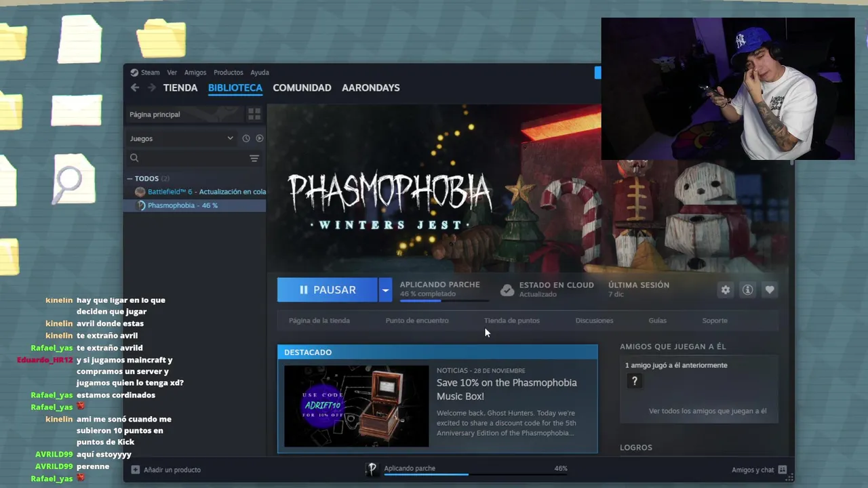The image size is (868, 488).
Task: Add Phasmophobia to favorites heart icon
Action: 769,290
